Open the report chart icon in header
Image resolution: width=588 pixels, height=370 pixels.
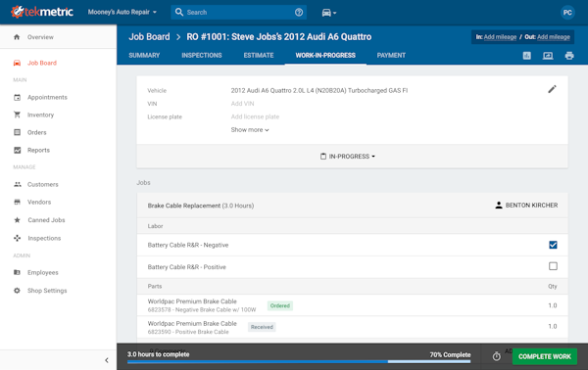pyautogui.click(x=527, y=56)
